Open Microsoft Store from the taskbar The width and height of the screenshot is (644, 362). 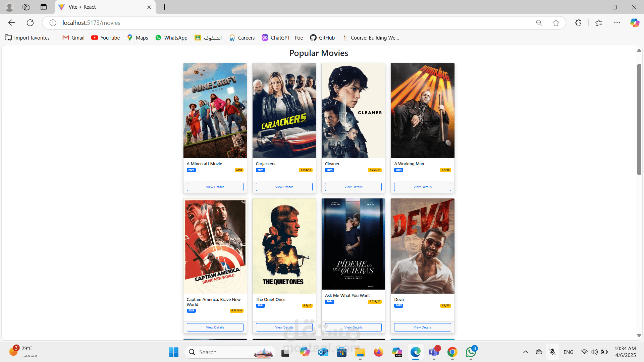341,352
